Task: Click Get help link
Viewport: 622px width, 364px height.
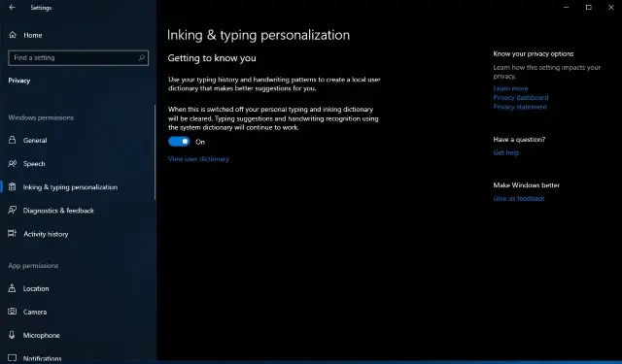Action: point(505,152)
